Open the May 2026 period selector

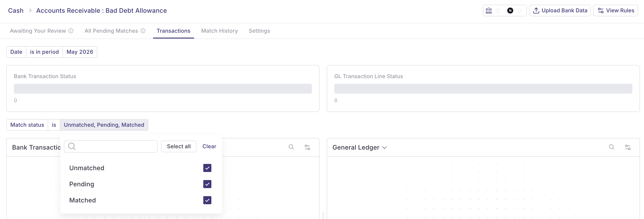80,52
